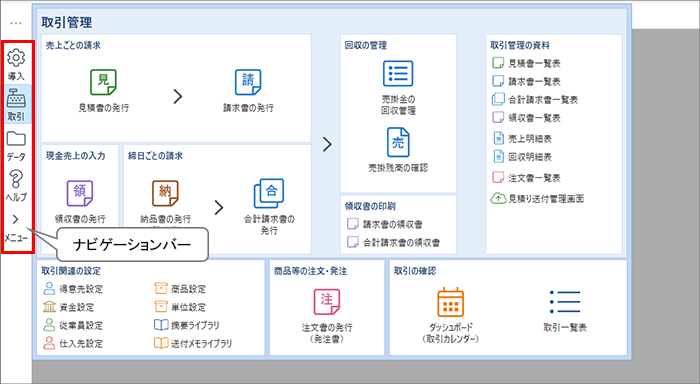Open 売掛残高の確認 icon
This screenshot has height=384, width=700.
point(398,142)
